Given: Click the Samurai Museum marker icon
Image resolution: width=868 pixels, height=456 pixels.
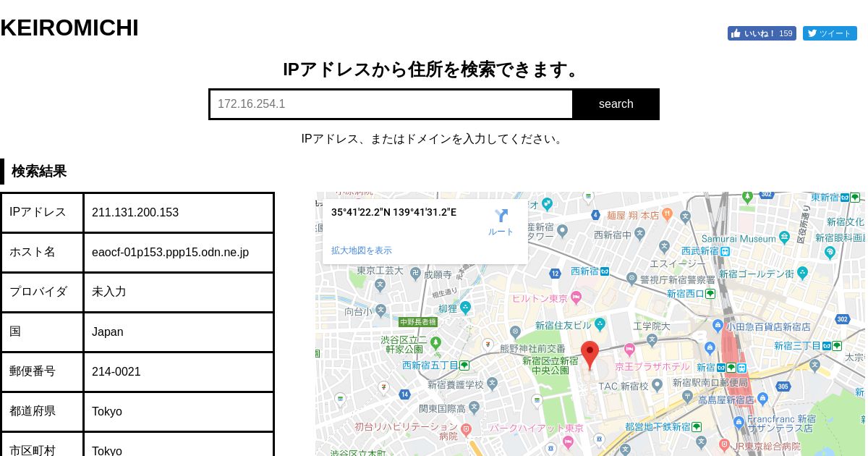Looking at the screenshot, I should 784,238.
